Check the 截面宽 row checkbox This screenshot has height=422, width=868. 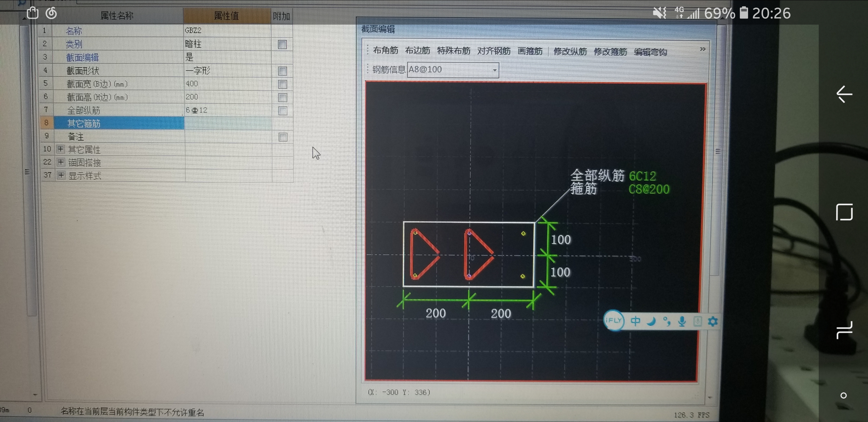coord(282,84)
